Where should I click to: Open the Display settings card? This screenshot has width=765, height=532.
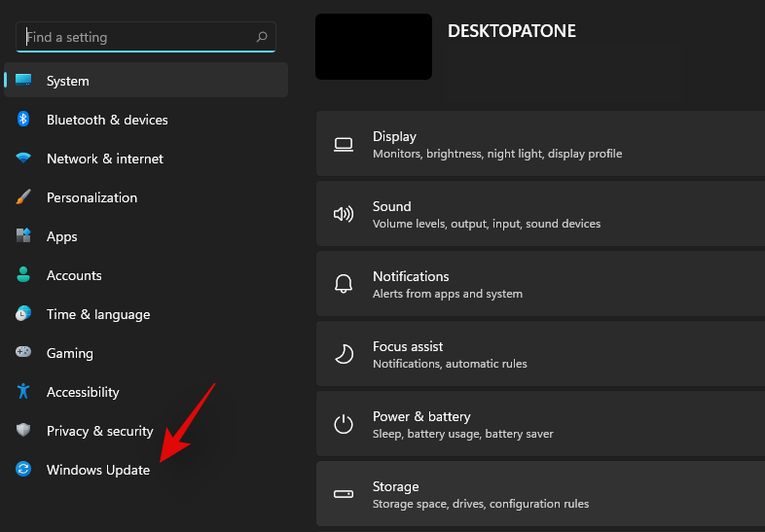(x=540, y=144)
